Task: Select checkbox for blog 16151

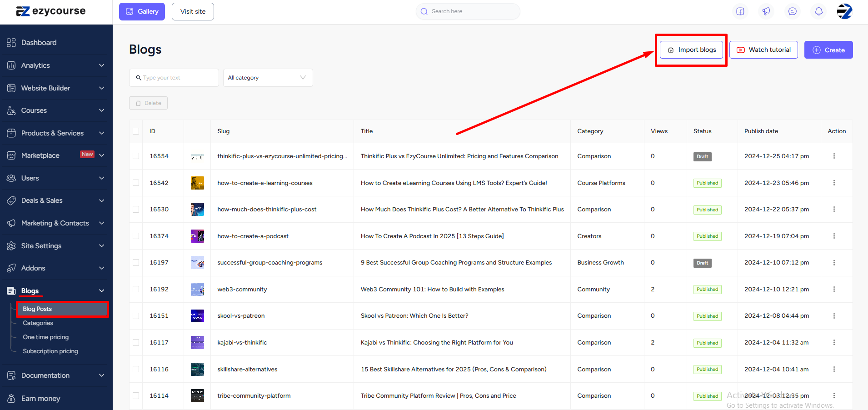Action: tap(136, 316)
